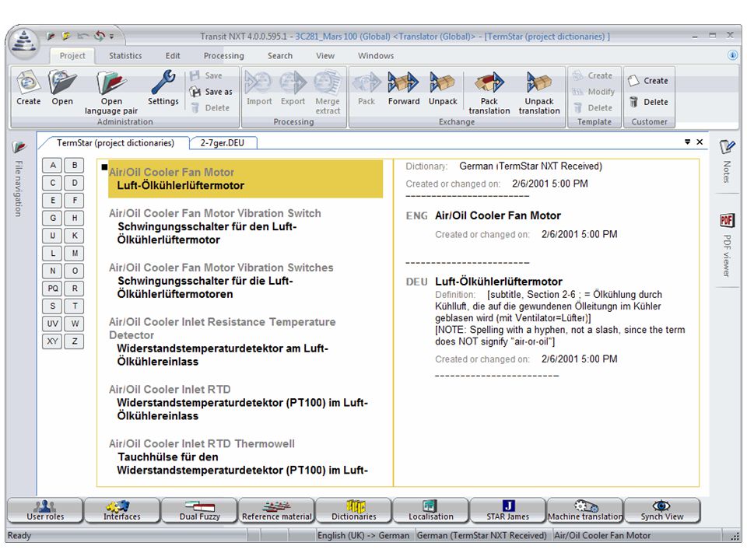Jump to letter Z in dictionary index
747x560 pixels.
[75, 341]
